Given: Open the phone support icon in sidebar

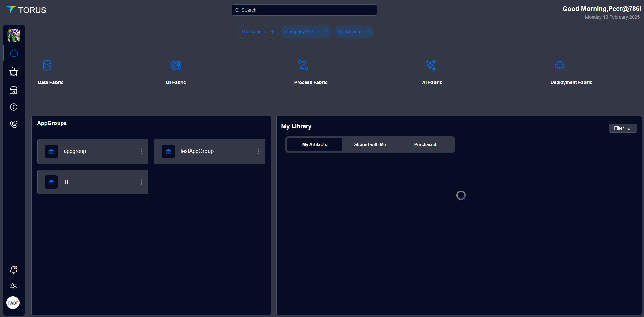Looking at the screenshot, I should pyautogui.click(x=14, y=124).
